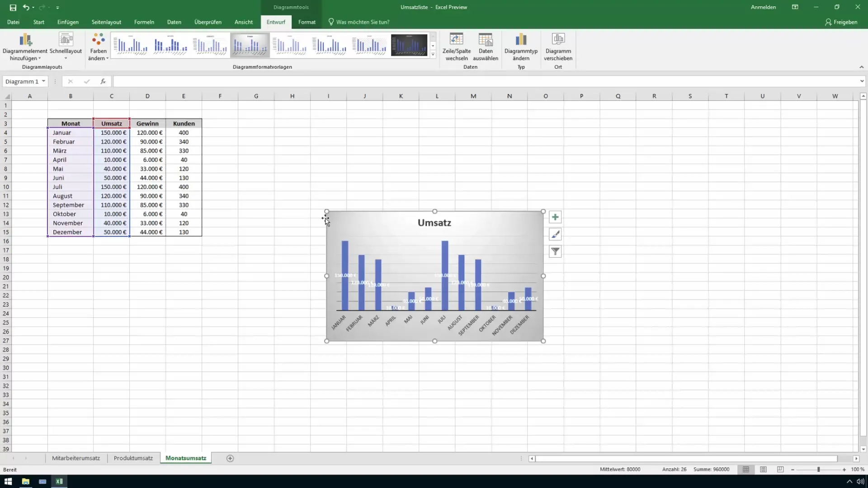Open the undo history dropdown arrow

[x=33, y=8]
